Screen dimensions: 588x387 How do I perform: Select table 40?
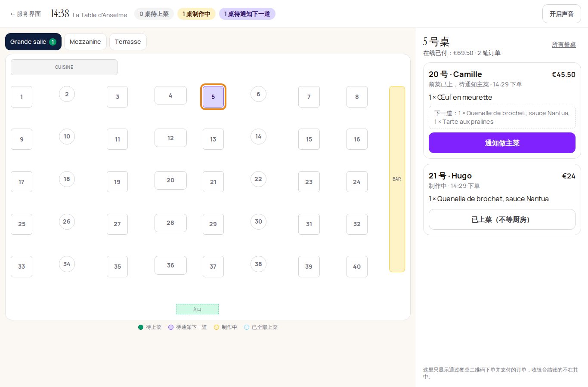[357, 267]
